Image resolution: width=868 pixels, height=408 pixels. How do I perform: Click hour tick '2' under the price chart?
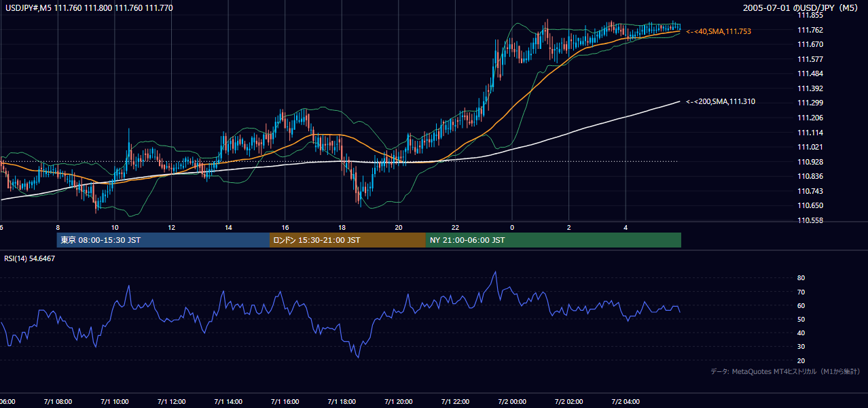(x=569, y=228)
